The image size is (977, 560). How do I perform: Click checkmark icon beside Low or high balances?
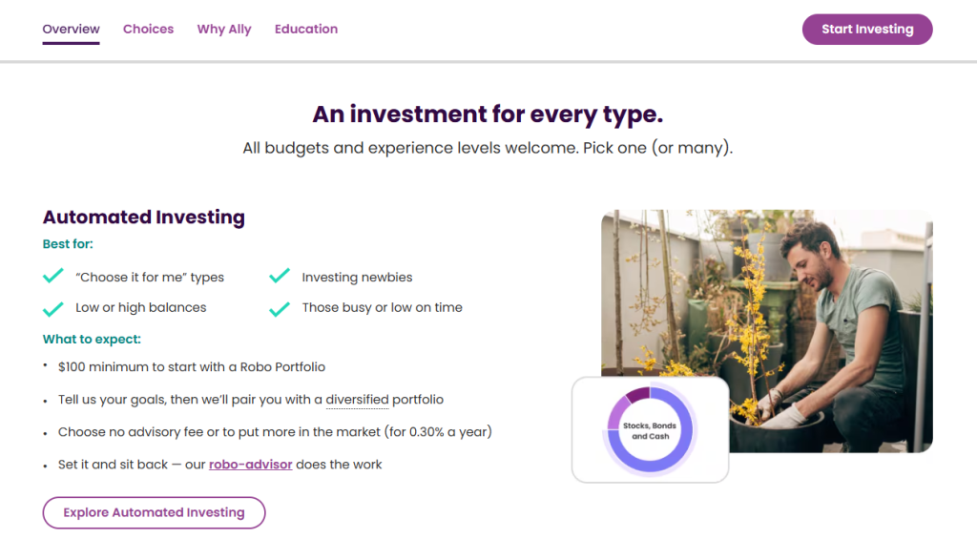click(x=53, y=308)
